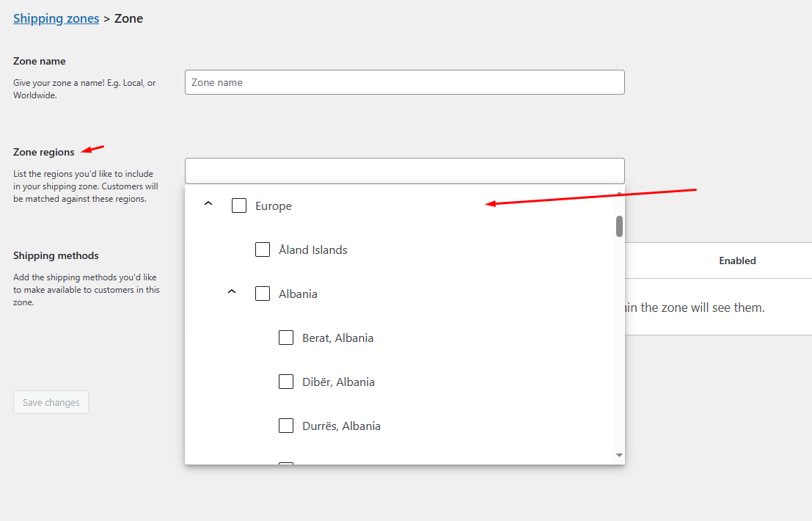Click the Dibër, Albania list item label

[x=338, y=382]
